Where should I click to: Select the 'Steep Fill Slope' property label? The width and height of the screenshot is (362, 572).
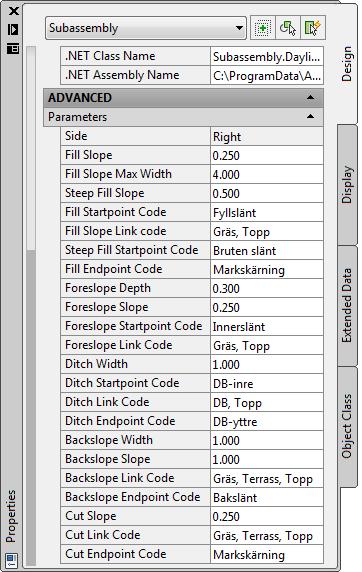(x=104, y=193)
